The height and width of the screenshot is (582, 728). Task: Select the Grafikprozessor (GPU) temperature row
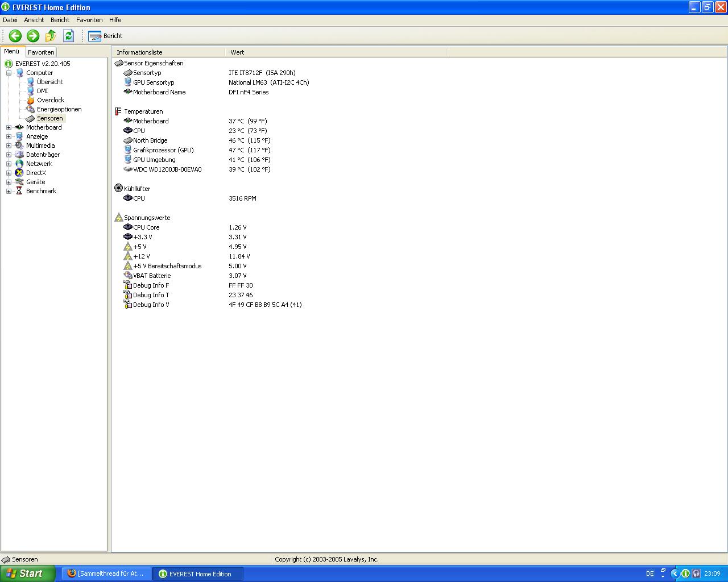click(197, 150)
